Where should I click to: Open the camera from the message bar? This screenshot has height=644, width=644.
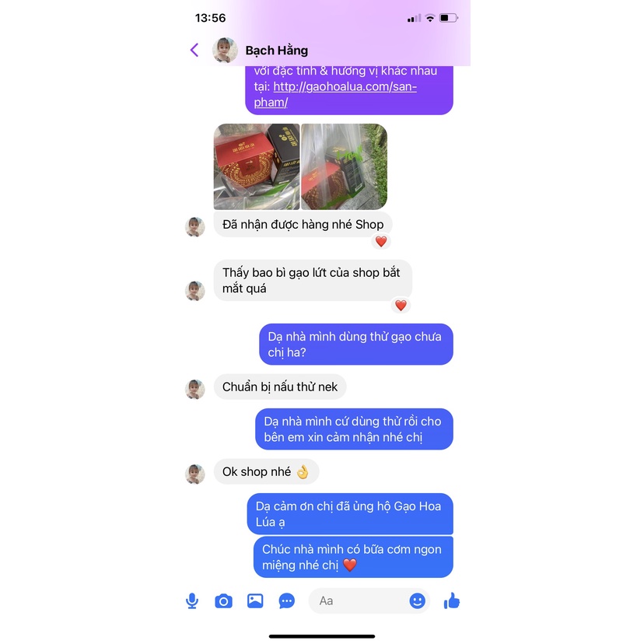pos(223,601)
